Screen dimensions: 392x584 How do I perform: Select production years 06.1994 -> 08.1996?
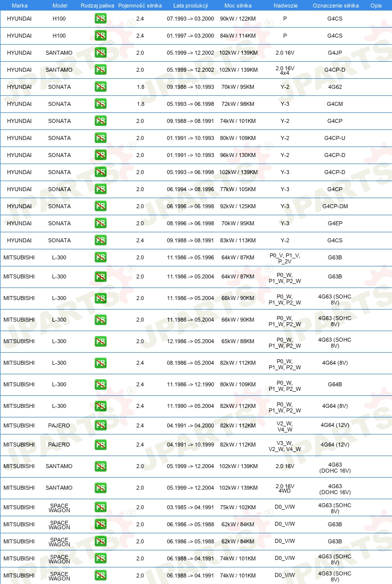(190, 189)
